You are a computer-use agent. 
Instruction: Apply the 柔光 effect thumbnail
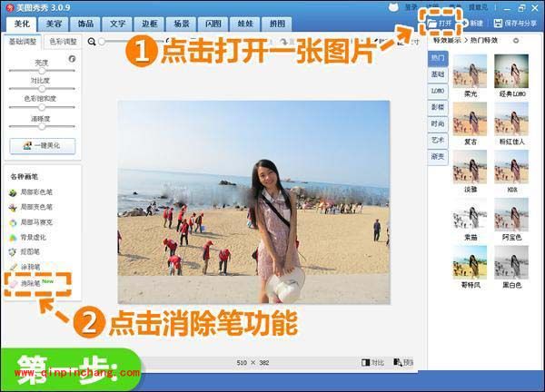click(x=470, y=71)
